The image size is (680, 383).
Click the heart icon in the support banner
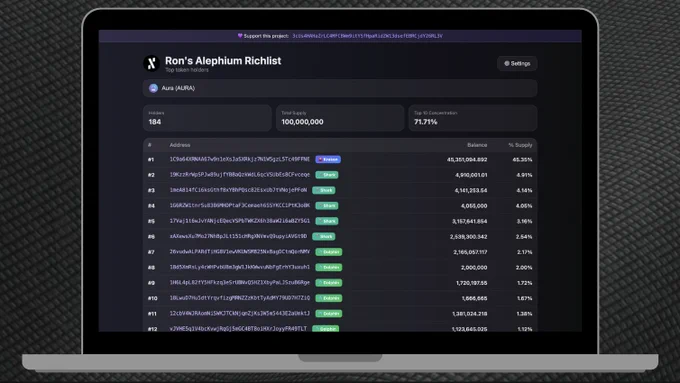240,36
